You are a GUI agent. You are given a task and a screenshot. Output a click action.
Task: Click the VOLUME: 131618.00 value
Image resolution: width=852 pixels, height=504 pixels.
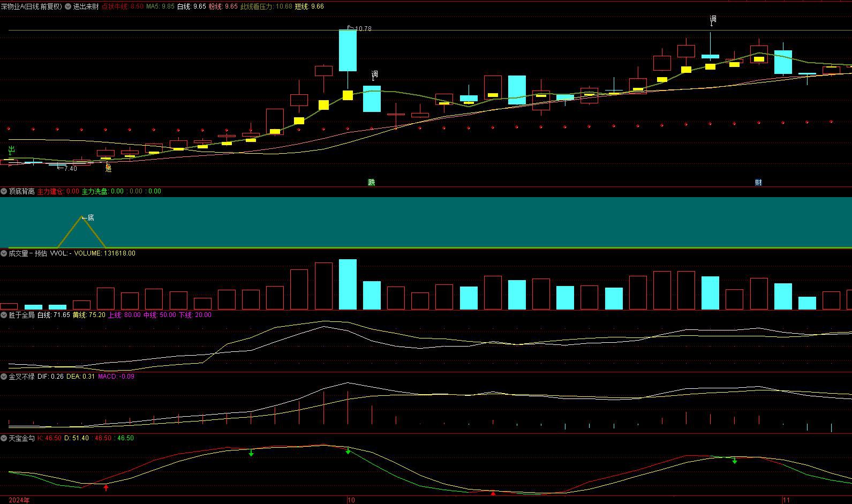click(x=104, y=253)
